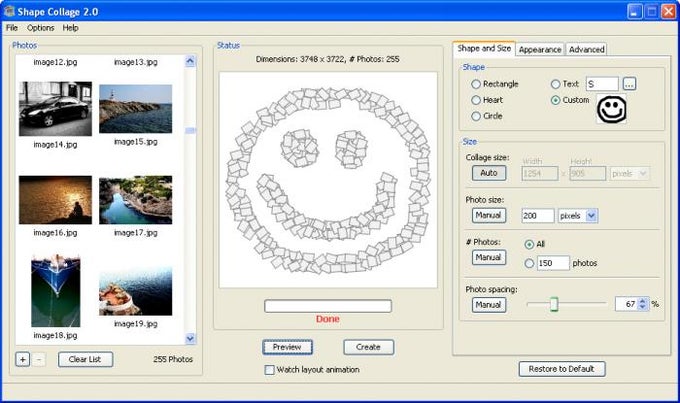Close the Shape Collage window

click(668, 12)
